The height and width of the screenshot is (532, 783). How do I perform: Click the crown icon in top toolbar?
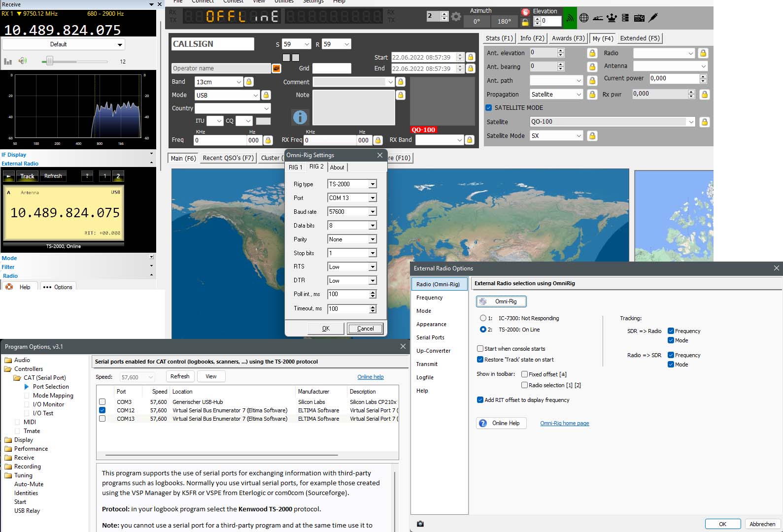click(x=612, y=18)
